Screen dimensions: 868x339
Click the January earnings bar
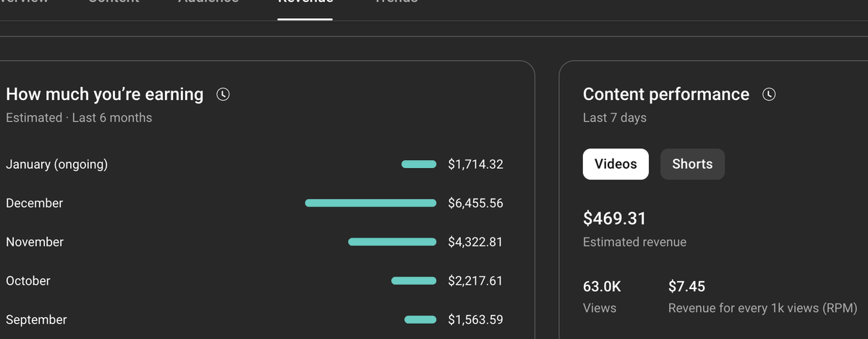pos(419,164)
